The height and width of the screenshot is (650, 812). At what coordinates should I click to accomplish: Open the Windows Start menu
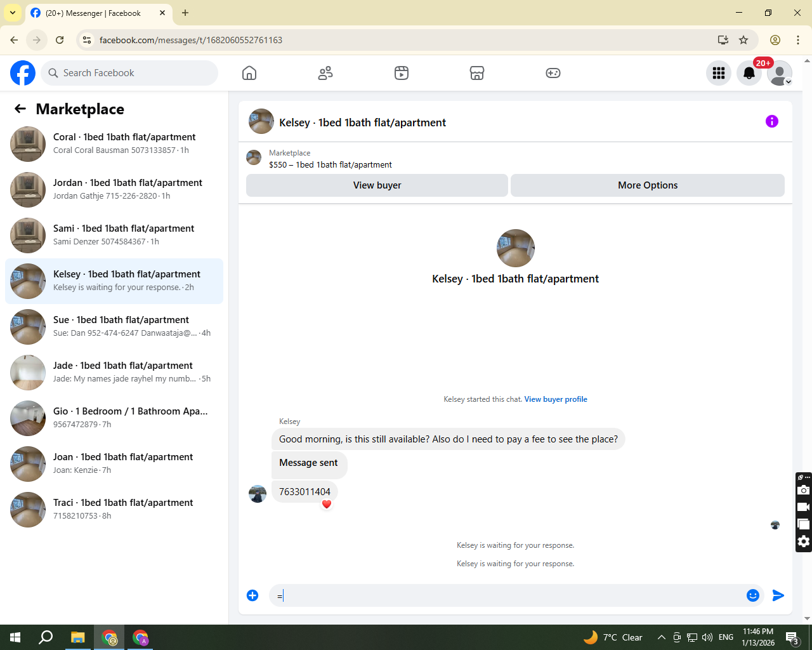(x=15, y=637)
